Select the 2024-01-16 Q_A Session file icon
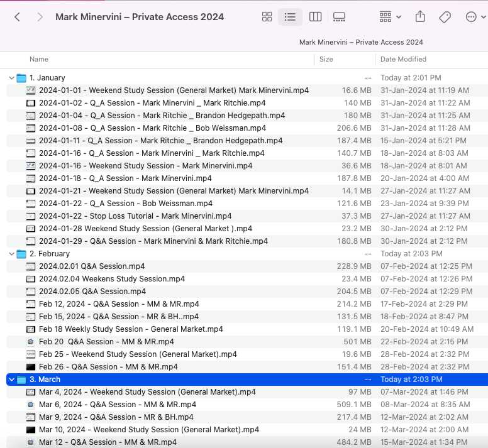 [x=30, y=153]
